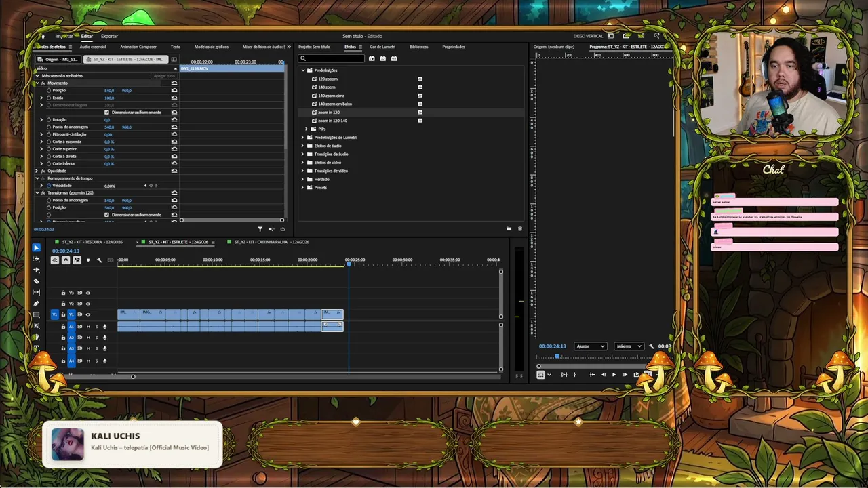Open the Bibliotecas panel tab

418,47
